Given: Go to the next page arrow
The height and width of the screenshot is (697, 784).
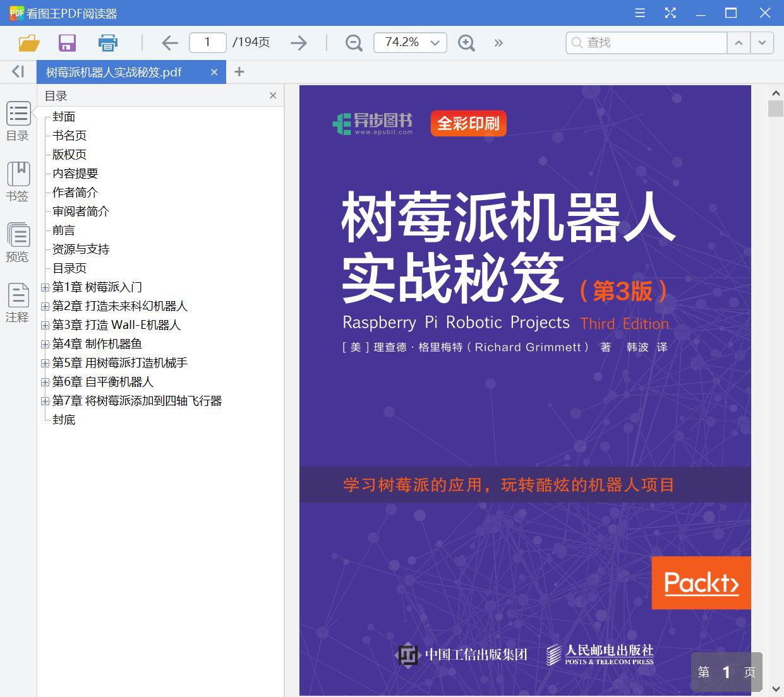Looking at the screenshot, I should [x=298, y=43].
